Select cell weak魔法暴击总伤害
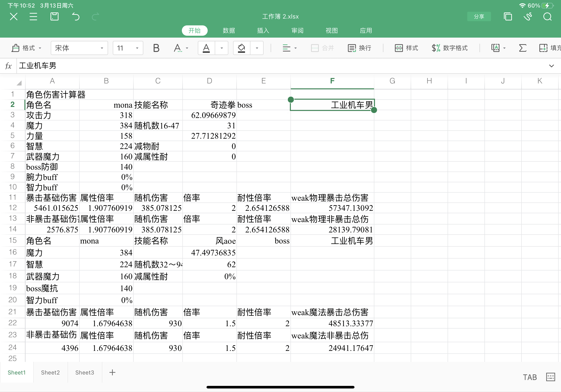The image size is (561, 392). 332,312
